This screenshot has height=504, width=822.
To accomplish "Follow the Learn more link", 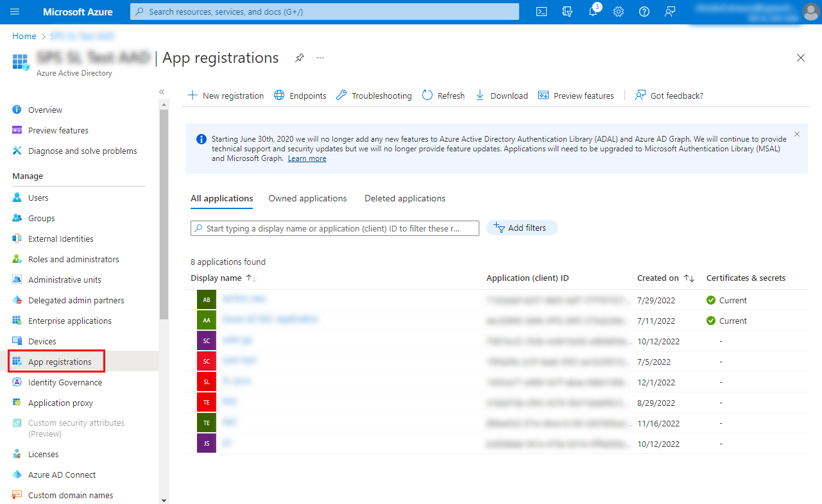I will [307, 158].
